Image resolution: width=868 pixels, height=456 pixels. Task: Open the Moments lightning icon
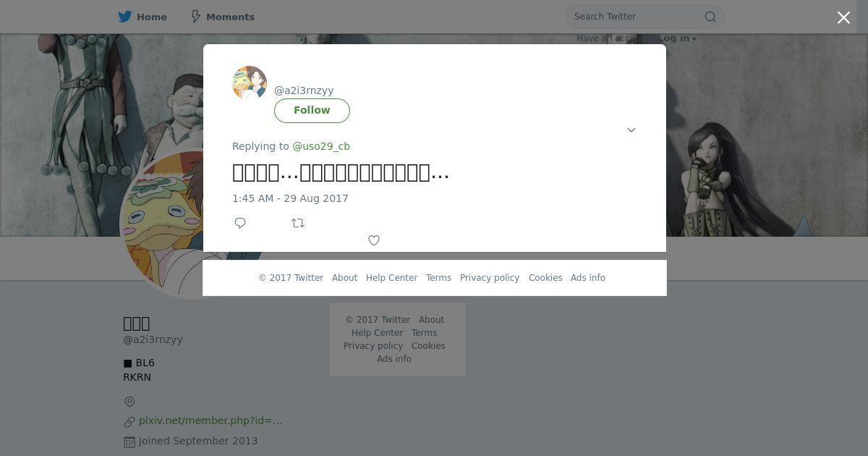[x=195, y=17]
